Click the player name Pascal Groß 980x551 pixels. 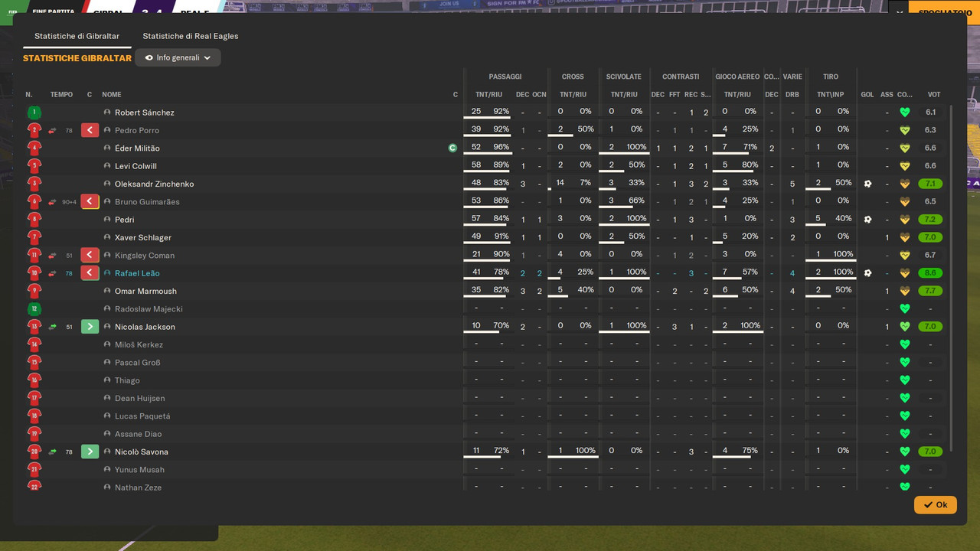pos(138,363)
